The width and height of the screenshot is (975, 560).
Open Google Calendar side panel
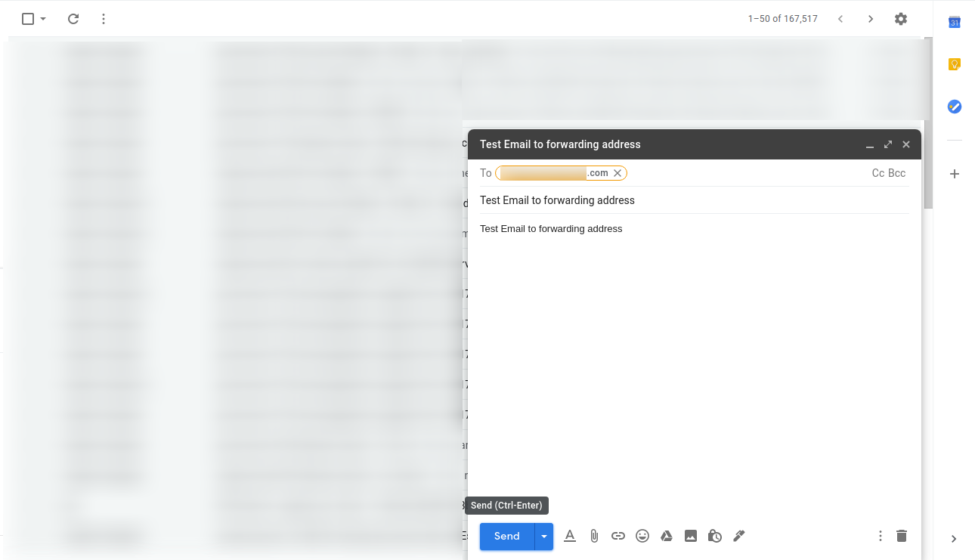point(955,23)
